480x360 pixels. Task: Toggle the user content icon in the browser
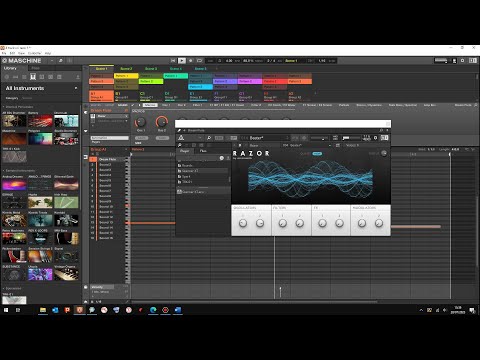[x=78, y=77]
